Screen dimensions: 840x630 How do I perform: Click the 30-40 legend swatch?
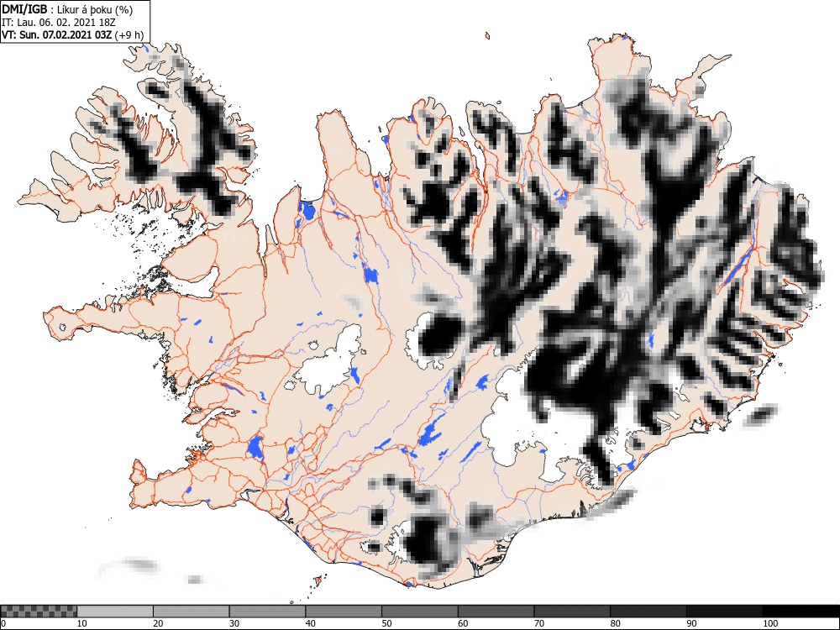pyautogui.click(x=267, y=612)
